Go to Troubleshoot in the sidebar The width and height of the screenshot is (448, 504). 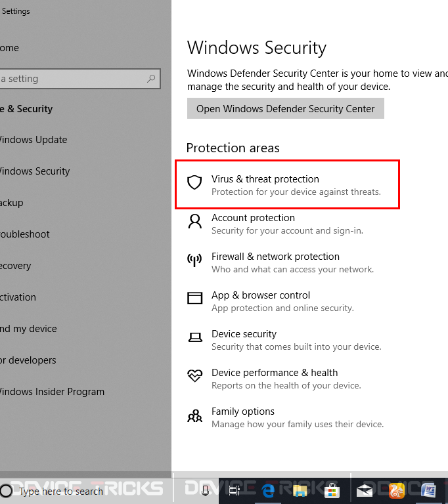[25, 234]
